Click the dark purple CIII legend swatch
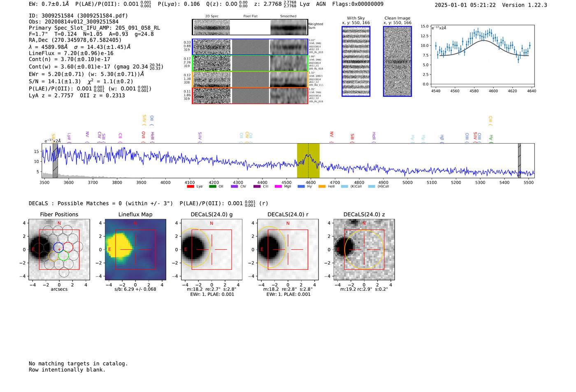 (257, 186)
